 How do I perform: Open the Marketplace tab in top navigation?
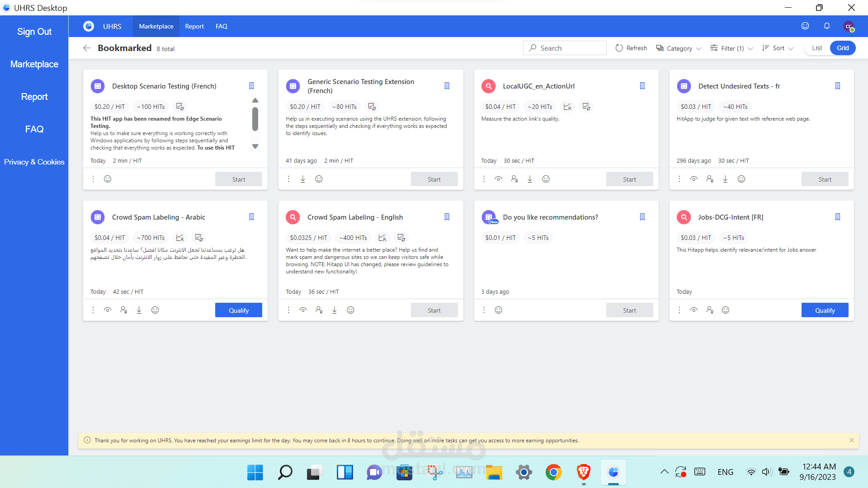156,26
